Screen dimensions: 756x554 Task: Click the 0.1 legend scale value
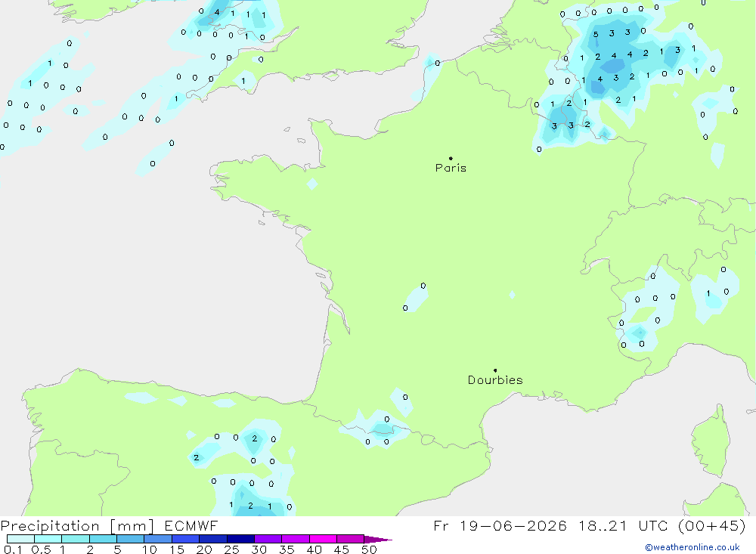click(x=13, y=549)
